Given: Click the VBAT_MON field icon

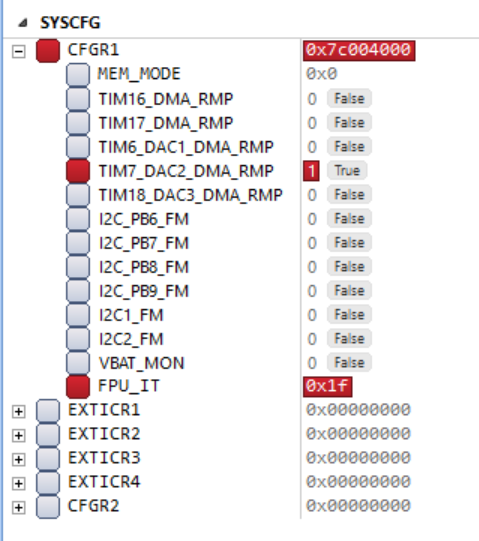Looking at the screenshot, I should click(78, 363).
